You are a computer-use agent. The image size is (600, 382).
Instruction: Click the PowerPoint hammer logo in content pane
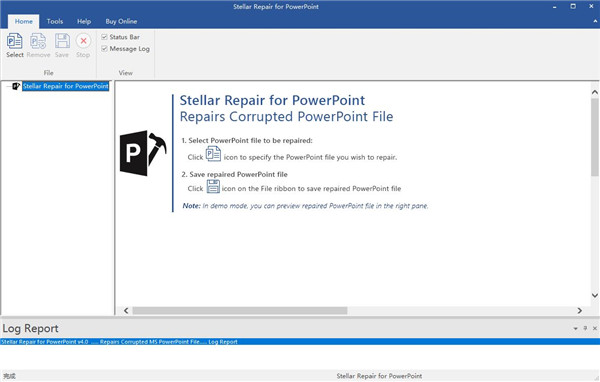[143, 153]
